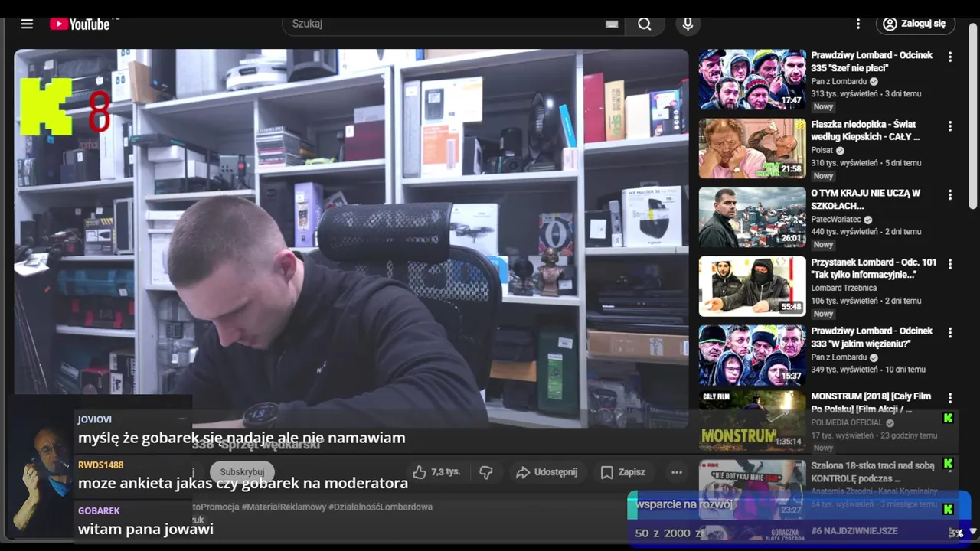Click green K badge beside MONSTRUM entry

click(x=948, y=418)
